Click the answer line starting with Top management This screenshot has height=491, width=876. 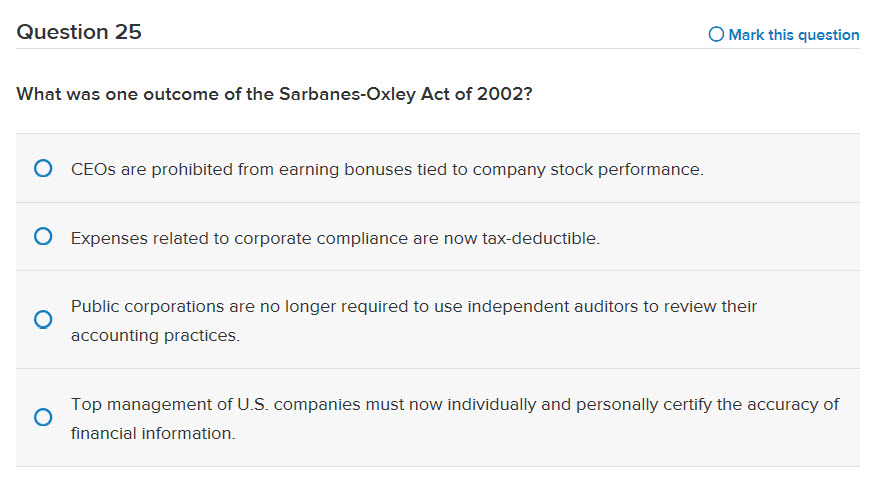pos(455,405)
